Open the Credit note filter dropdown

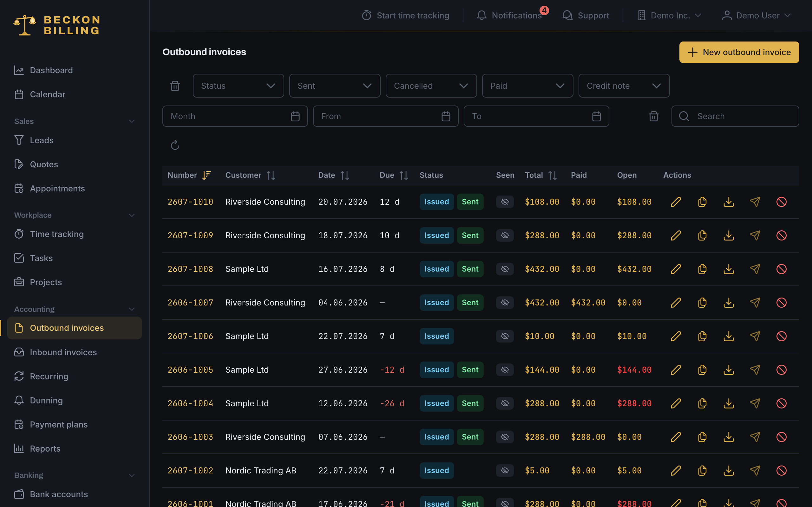pyautogui.click(x=624, y=86)
